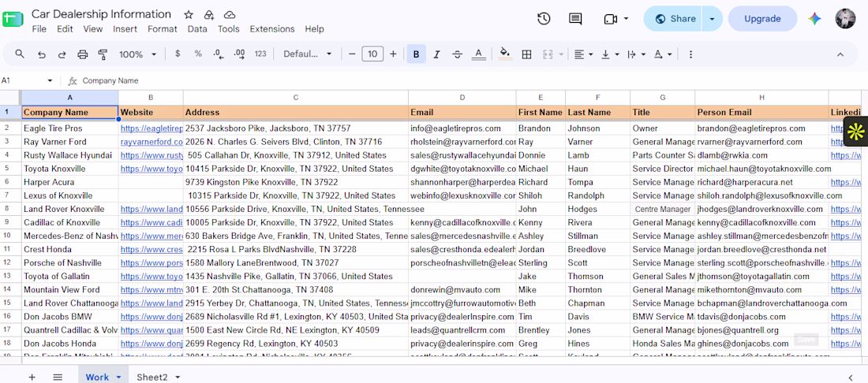Select the cell Harper Acura
Image resolution: width=868 pixels, height=383 pixels.
(x=69, y=182)
